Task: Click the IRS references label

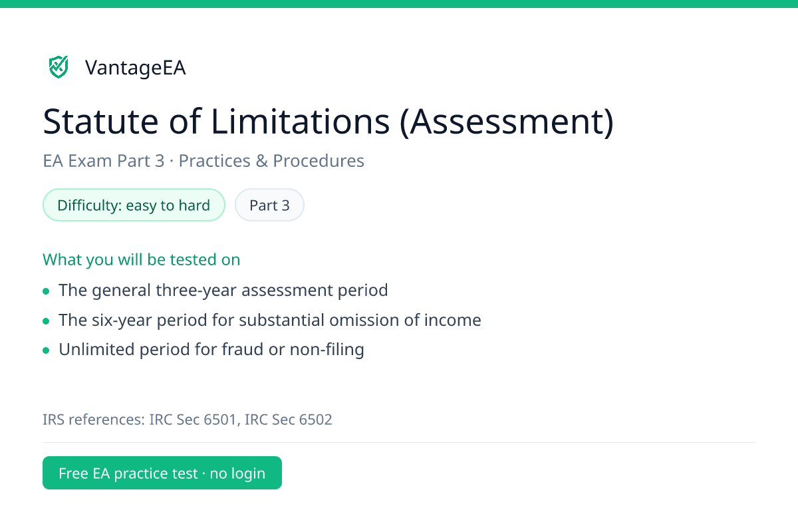Action: [x=94, y=420]
